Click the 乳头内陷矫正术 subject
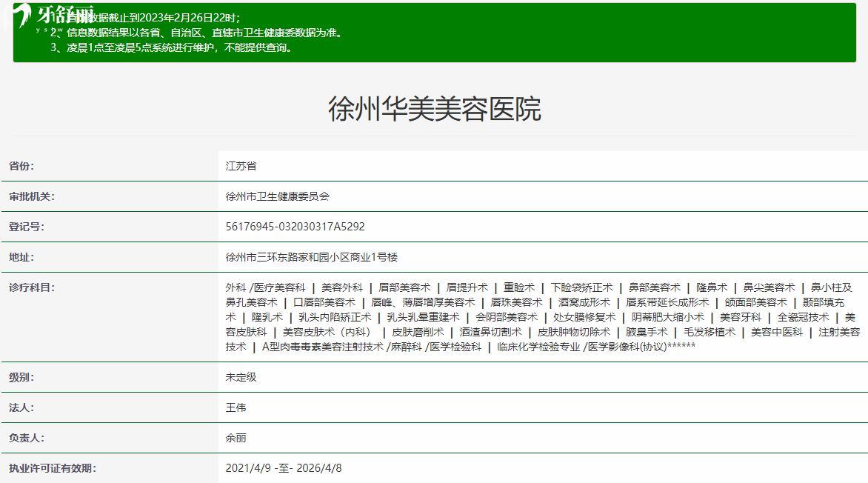This screenshot has height=483, width=868. coord(335,317)
